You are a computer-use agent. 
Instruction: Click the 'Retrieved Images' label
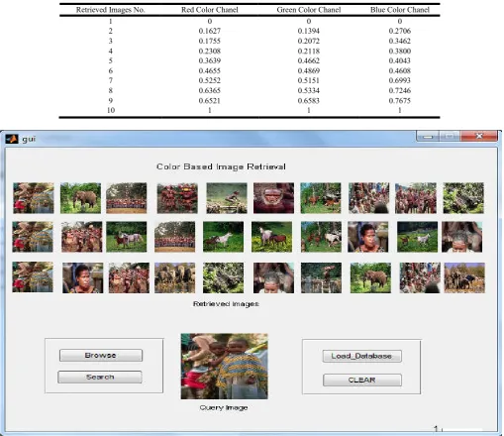pyautogui.click(x=226, y=303)
